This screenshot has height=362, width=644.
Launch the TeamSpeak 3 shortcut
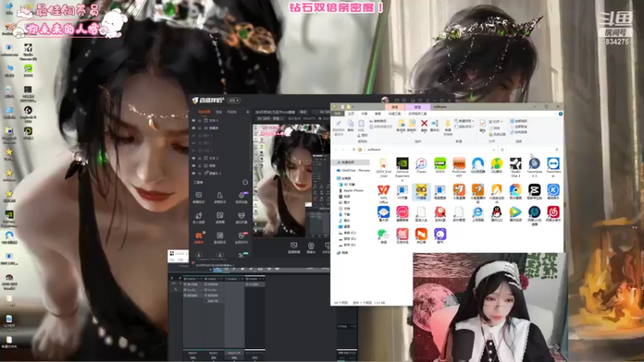(x=535, y=167)
